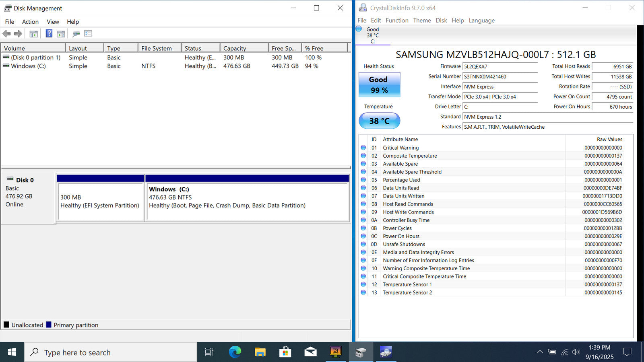
Task: Click the 38 °C temperature button
Action: pos(379,121)
